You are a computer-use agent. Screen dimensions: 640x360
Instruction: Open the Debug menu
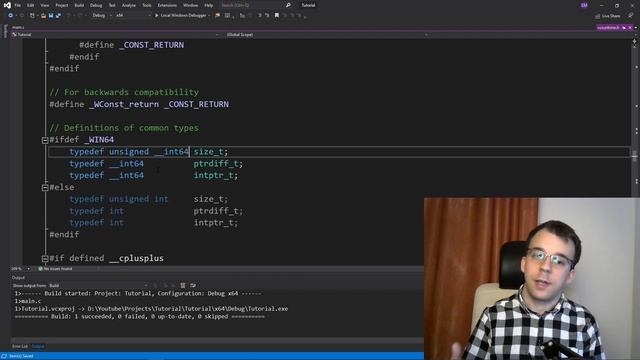pyautogui.click(x=96, y=5)
